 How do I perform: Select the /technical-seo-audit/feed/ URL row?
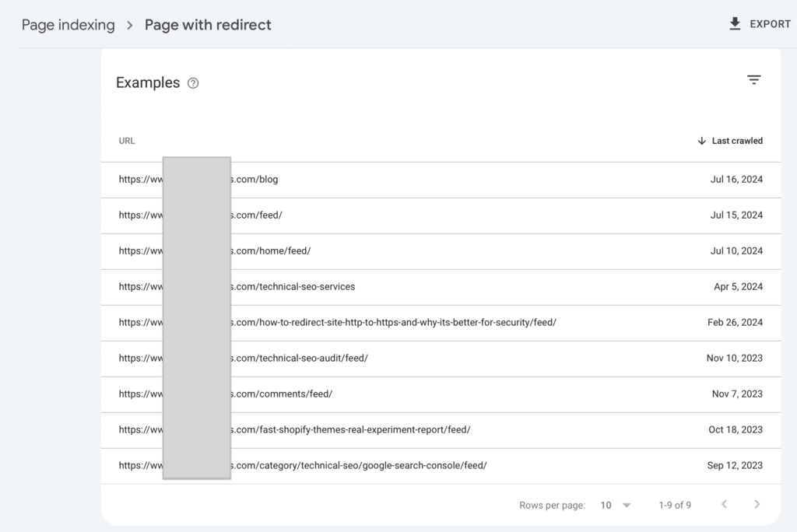(x=441, y=359)
